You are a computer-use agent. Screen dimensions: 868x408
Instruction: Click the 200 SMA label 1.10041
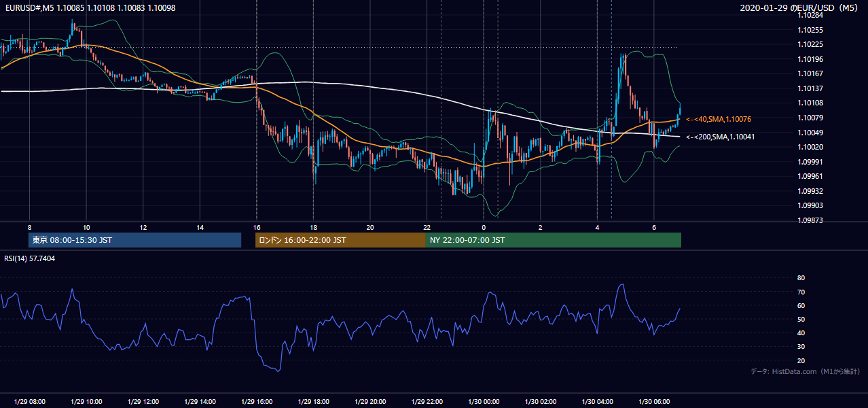click(721, 137)
